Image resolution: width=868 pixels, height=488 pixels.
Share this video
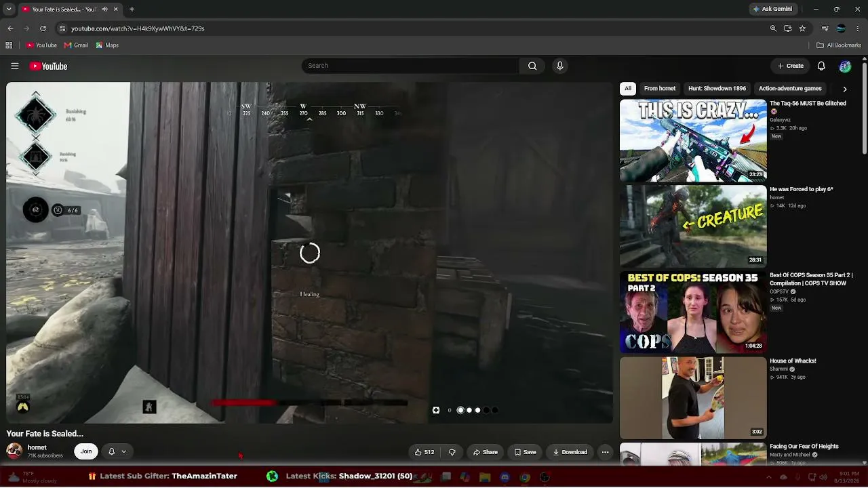486,452
